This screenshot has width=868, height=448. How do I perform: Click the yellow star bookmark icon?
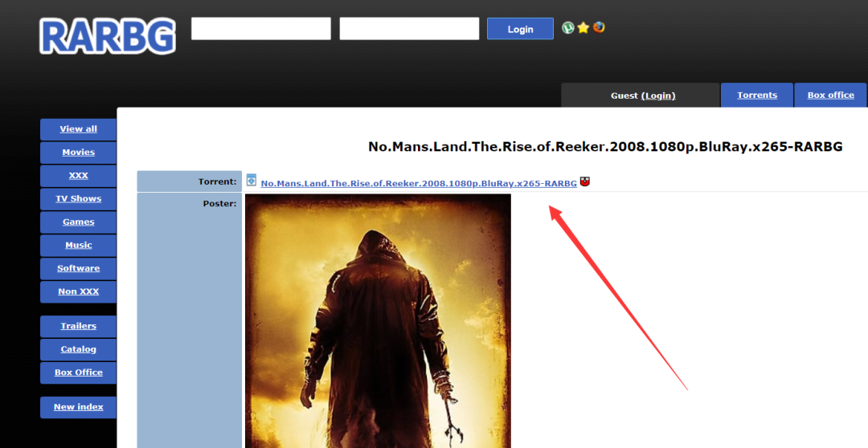pyautogui.click(x=583, y=27)
